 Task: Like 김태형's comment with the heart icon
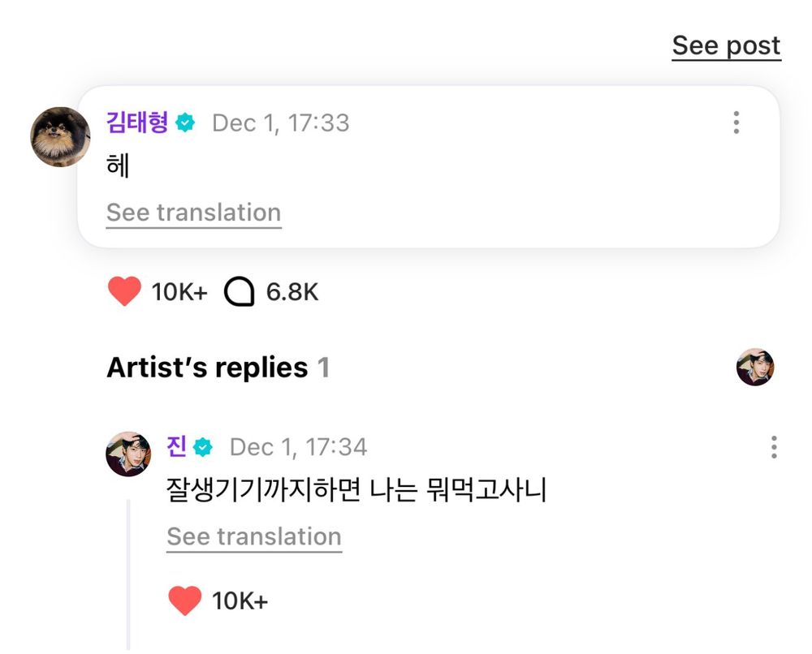click(x=124, y=291)
